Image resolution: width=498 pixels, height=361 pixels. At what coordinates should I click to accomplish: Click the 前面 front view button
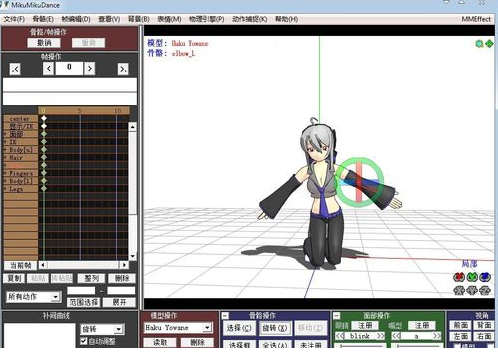[x=460, y=325]
